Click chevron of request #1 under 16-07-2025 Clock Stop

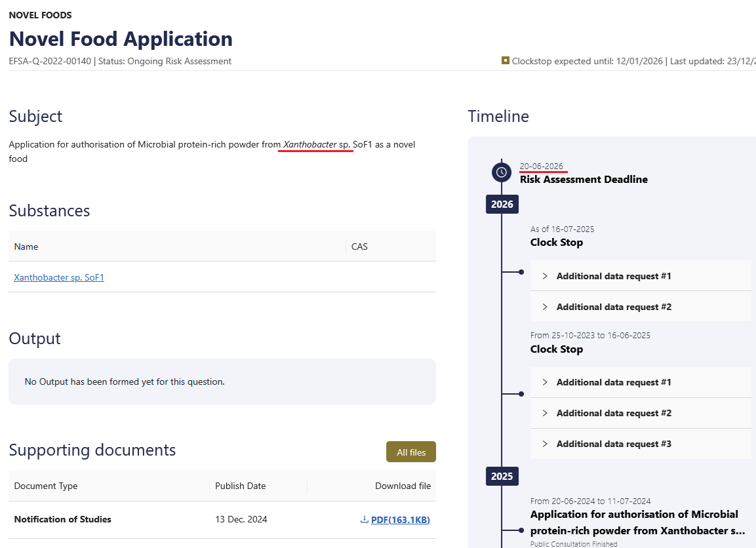point(545,276)
